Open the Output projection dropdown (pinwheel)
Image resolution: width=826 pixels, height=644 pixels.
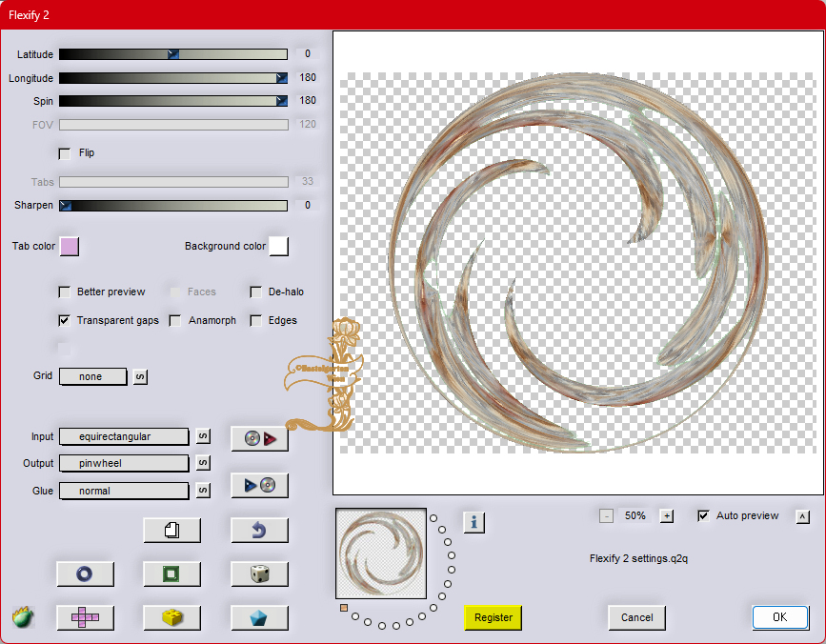point(124,463)
